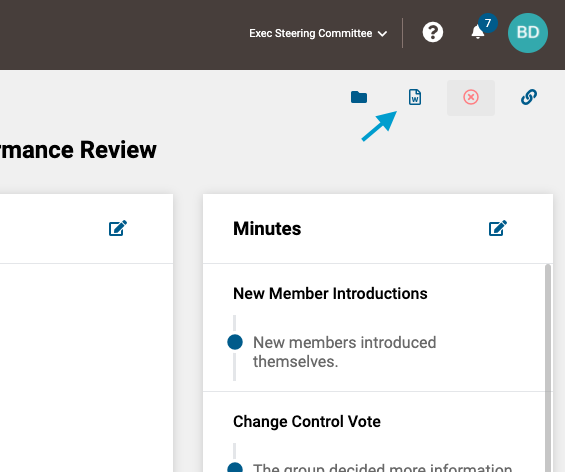Click the Minutes panel vertical scrollbar
This screenshot has height=472, width=565.
tap(548, 368)
